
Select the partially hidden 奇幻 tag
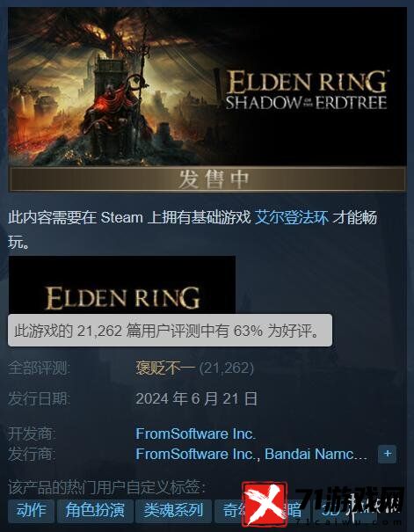pos(229,510)
